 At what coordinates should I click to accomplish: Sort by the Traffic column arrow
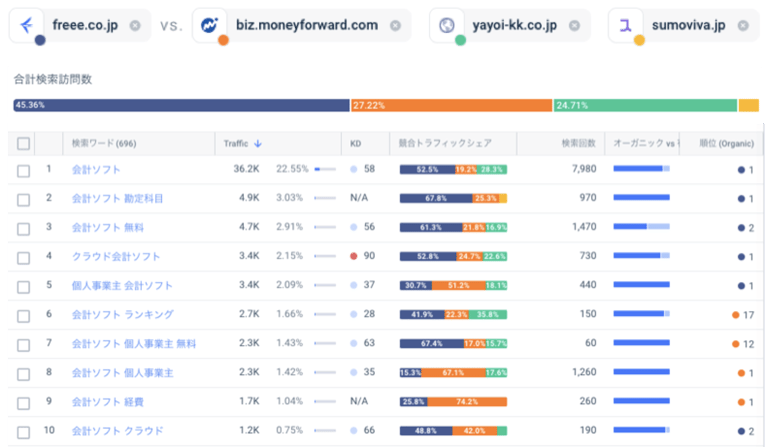click(x=258, y=143)
